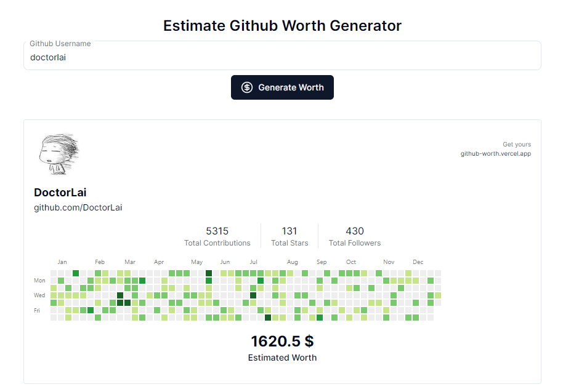Click the Github Username input field
The width and height of the screenshot is (563, 392).
tap(282, 57)
